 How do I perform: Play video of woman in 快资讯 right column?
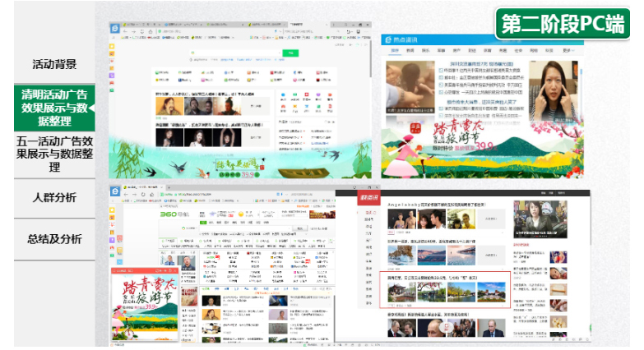pyautogui.click(x=540, y=219)
